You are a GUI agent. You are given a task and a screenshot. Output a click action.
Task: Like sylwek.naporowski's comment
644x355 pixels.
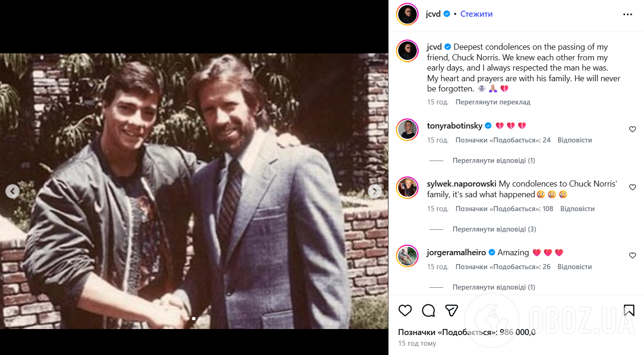tap(632, 187)
